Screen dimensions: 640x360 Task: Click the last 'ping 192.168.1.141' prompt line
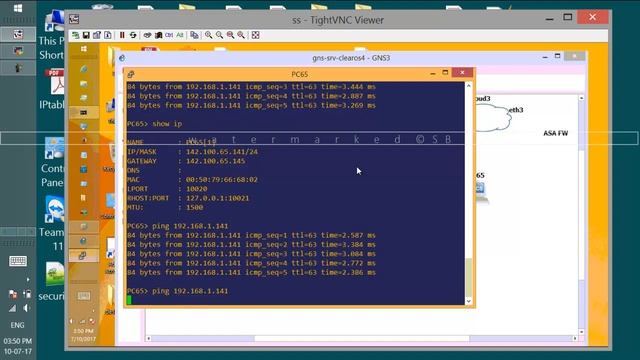pos(178,291)
